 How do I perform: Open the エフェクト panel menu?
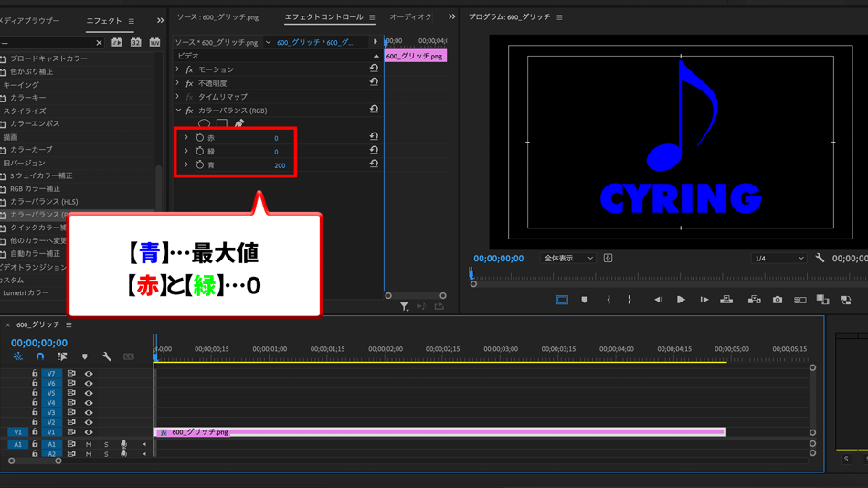132,21
